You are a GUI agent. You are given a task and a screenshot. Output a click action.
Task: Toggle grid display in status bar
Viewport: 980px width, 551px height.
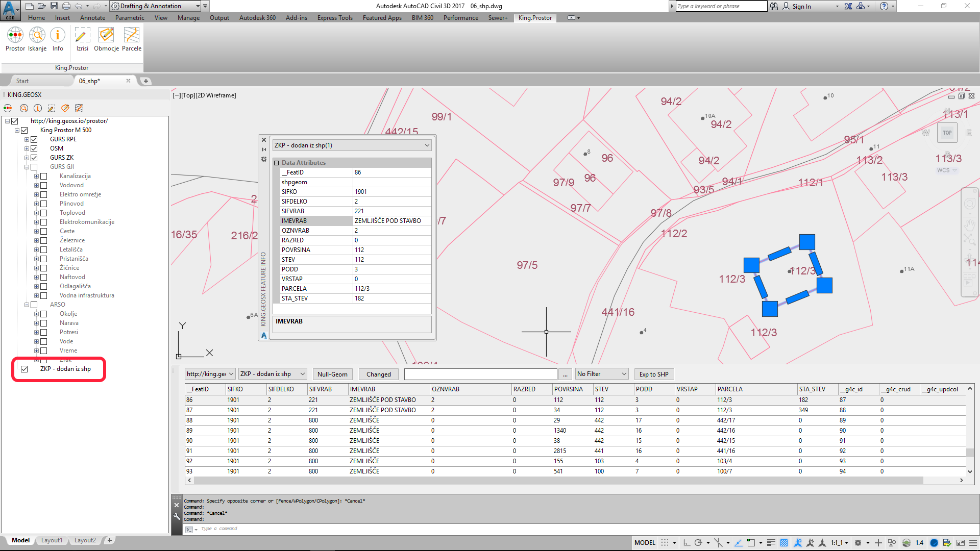[x=664, y=543]
